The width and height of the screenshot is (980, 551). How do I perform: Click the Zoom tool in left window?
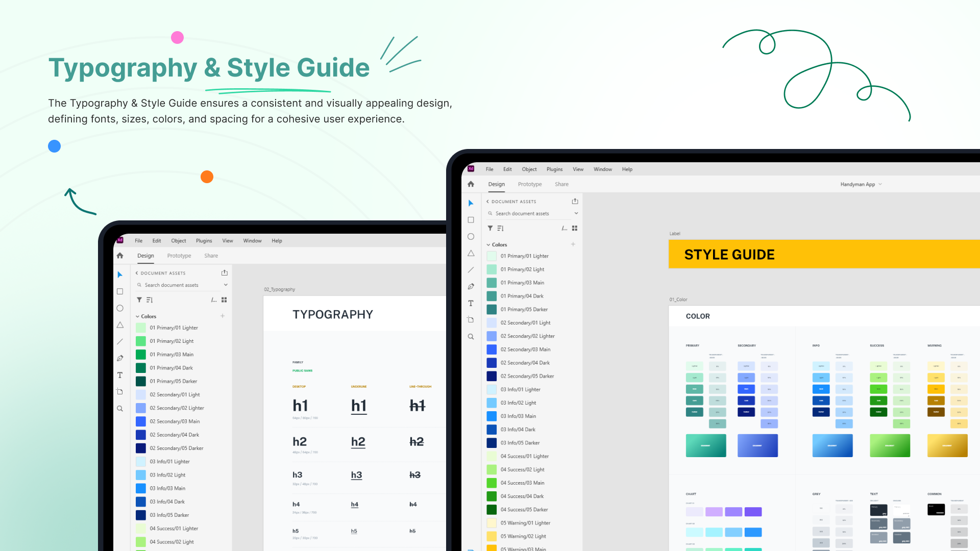[x=120, y=409]
